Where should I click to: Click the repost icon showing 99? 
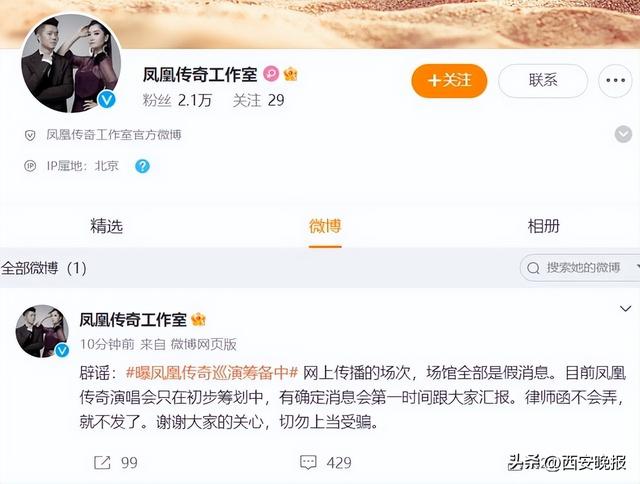(x=102, y=462)
